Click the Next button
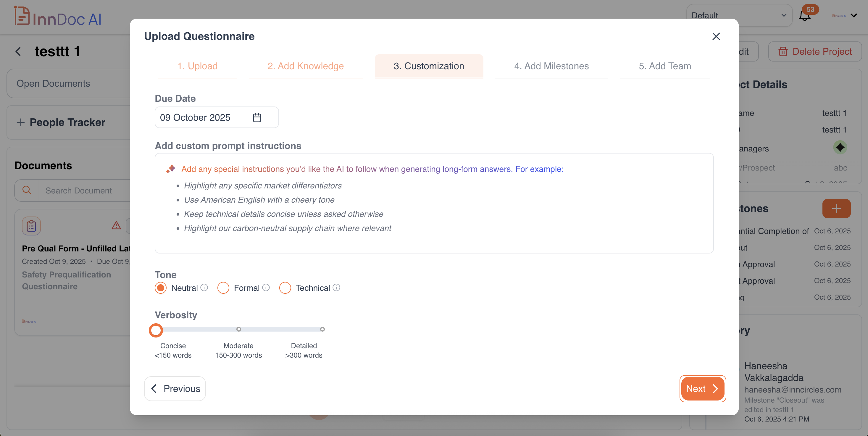Screen dimensions: 868x436 [x=702, y=388]
